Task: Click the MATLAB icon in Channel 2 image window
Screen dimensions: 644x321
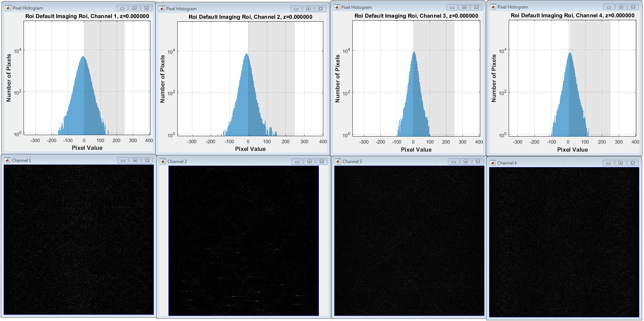Action: point(163,162)
